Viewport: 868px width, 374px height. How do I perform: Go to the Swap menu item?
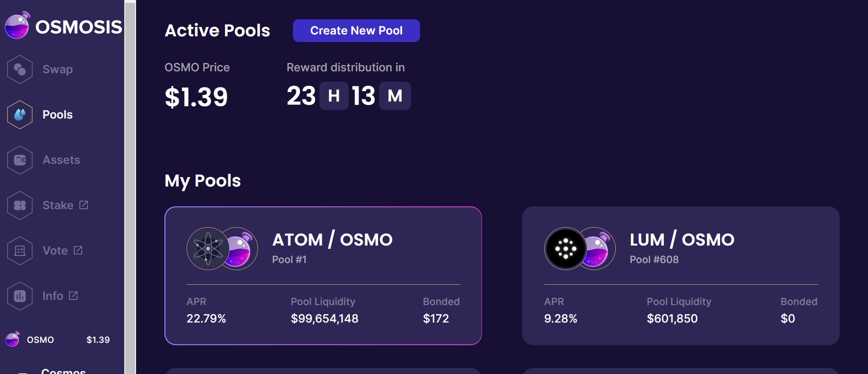point(58,69)
